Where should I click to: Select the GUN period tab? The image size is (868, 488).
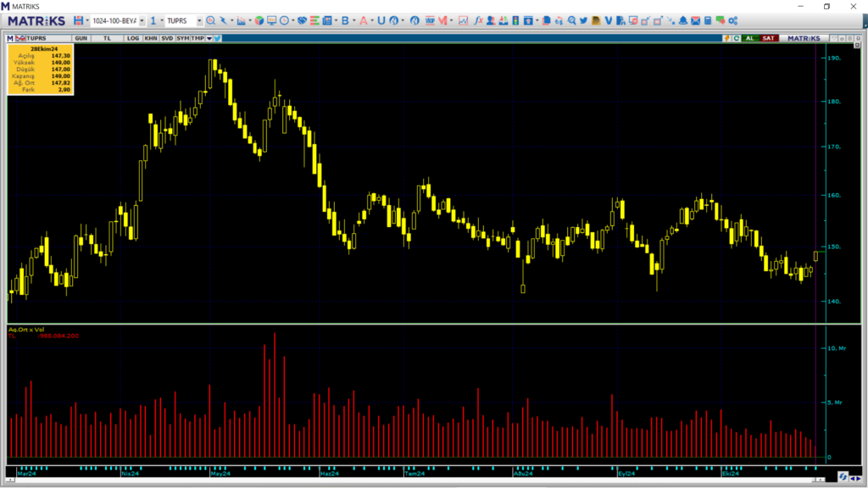[x=81, y=38]
